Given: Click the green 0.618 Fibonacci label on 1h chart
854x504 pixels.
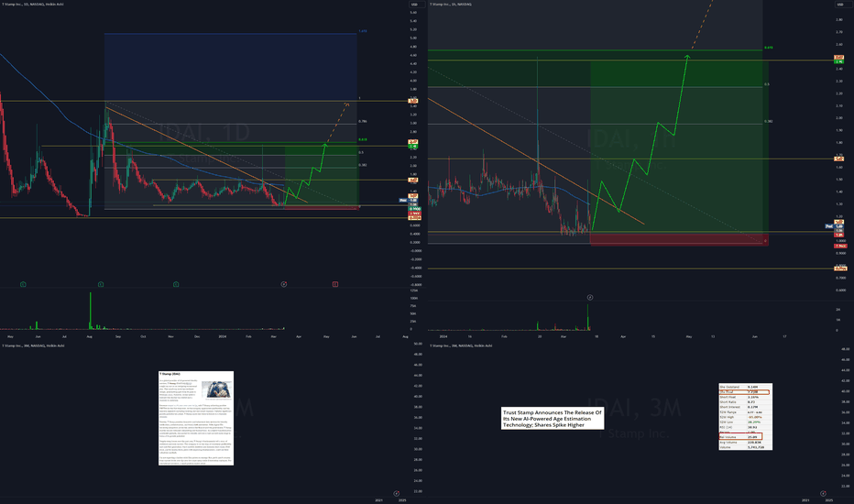Looking at the screenshot, I should pos(769,48).
